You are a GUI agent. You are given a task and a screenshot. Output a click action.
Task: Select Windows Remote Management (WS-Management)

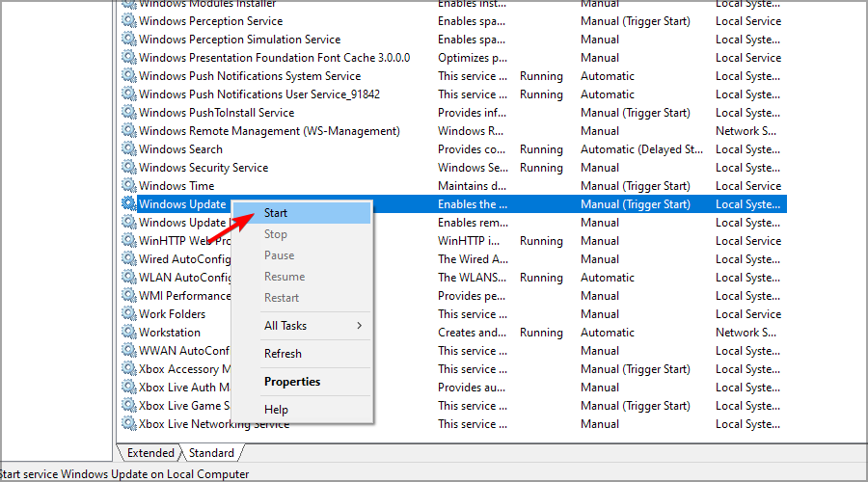(x=270, y=130)
